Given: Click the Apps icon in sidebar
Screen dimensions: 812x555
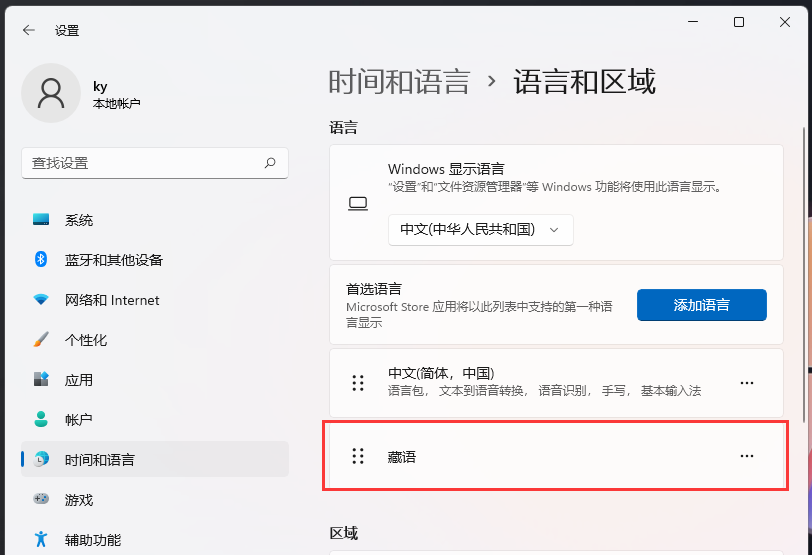Looking at the screenshot, I should [41, 379].
